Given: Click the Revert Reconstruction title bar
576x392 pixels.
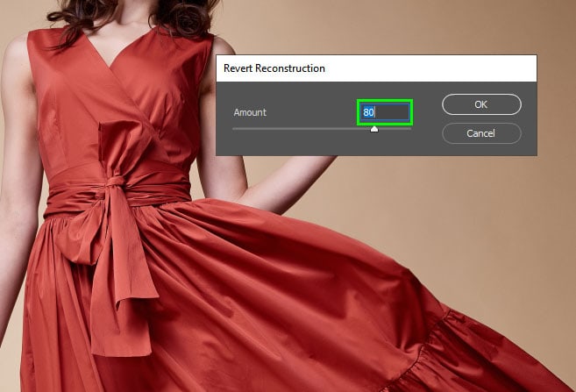Looking at the screenshot, I should click(376, 68).
